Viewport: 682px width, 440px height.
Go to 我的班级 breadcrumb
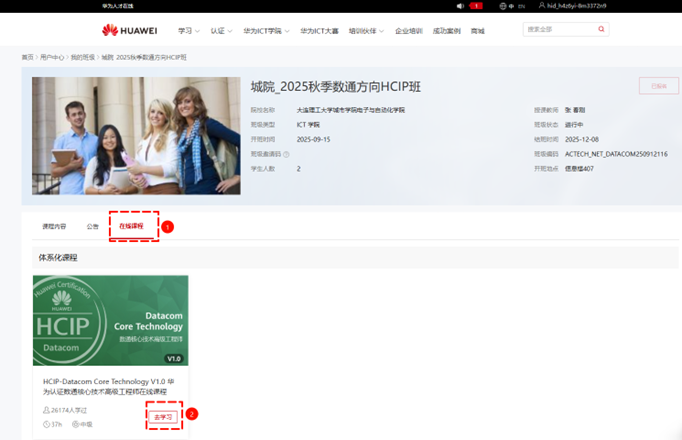click(x=83, y=57)
